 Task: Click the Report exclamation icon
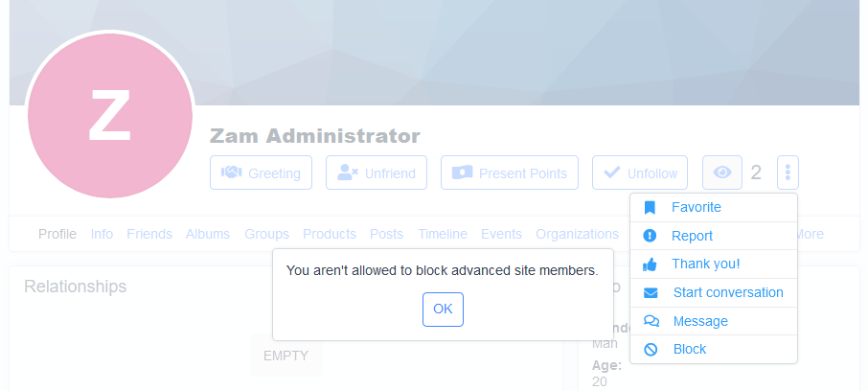(650, 236)
